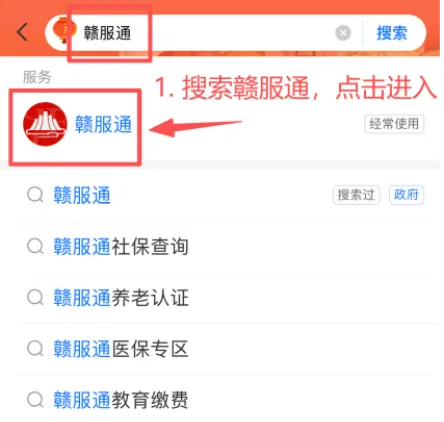This screenshot has height=422, width=444.
Task: Tap magnifier icon beside 赣服通社保查询
Action: click(x=35, y=246)
